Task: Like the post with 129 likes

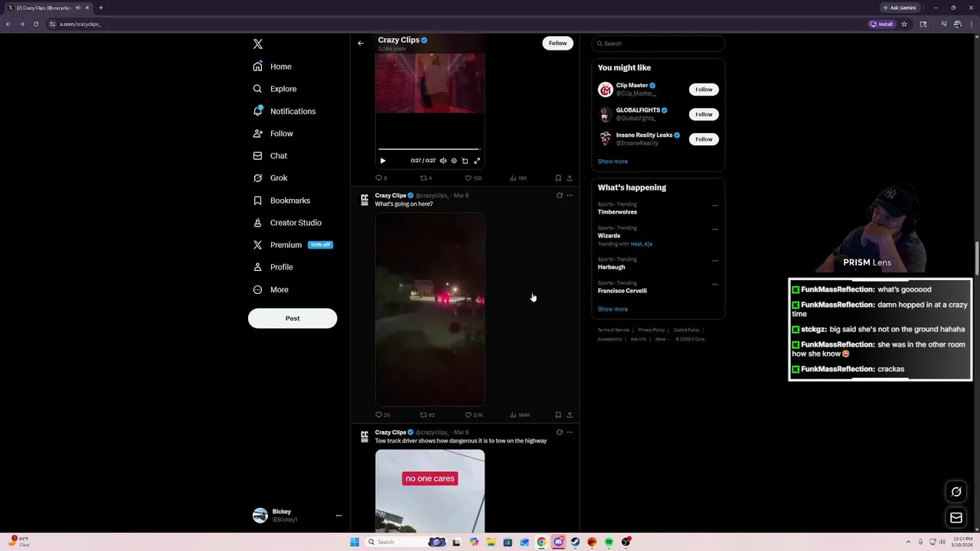Action: [473, 178]
